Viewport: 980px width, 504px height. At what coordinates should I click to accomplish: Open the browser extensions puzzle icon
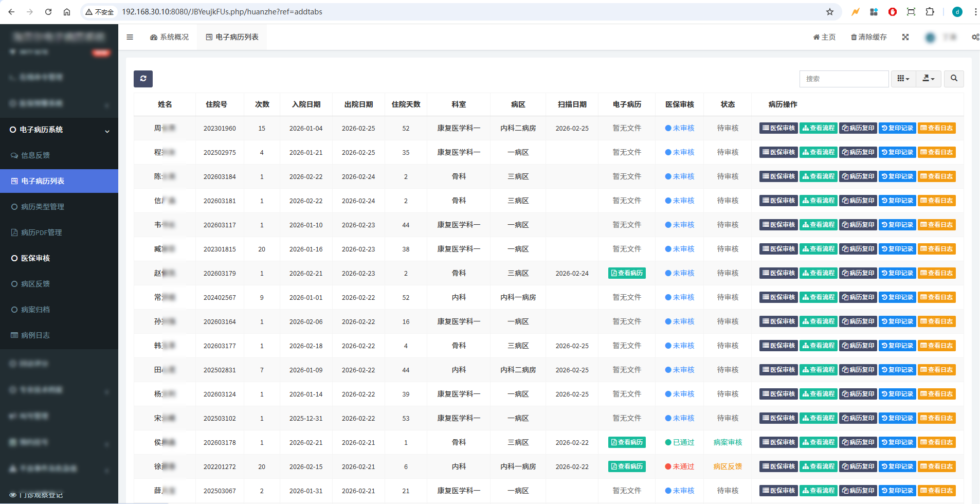pyautogui.click(x=930, y=11)
